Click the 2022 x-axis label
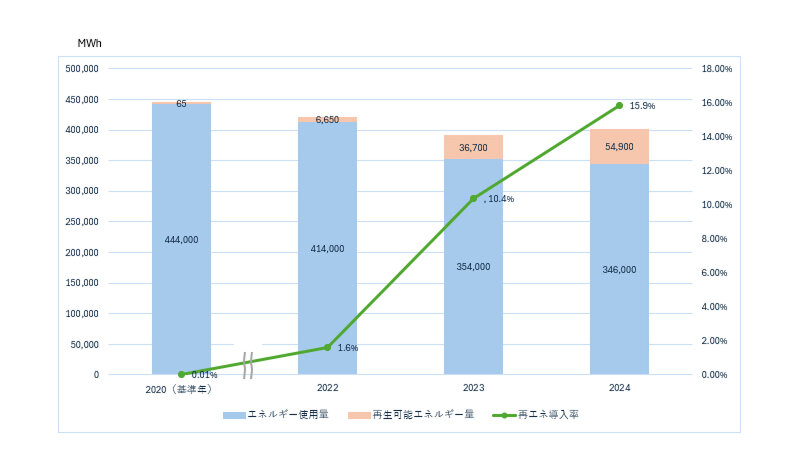The width and height of the screenshot is (800, 470). (327, 388)
